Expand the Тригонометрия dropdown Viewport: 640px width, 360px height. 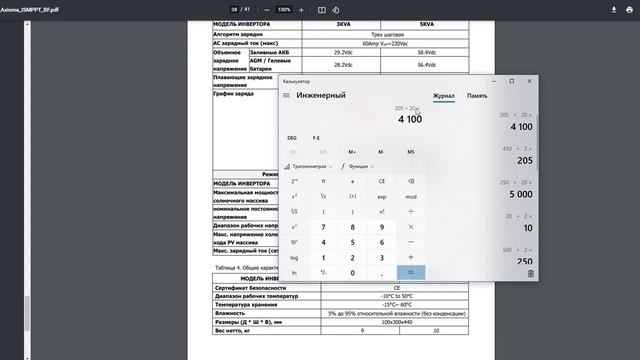click(x=309, y=167)
